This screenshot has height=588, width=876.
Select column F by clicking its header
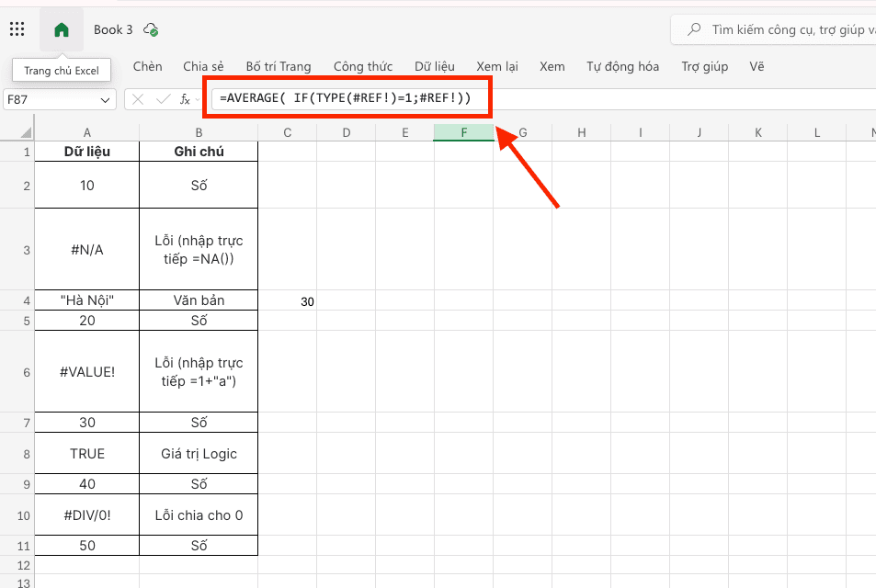pyautogui.click(x=463, y=131)
